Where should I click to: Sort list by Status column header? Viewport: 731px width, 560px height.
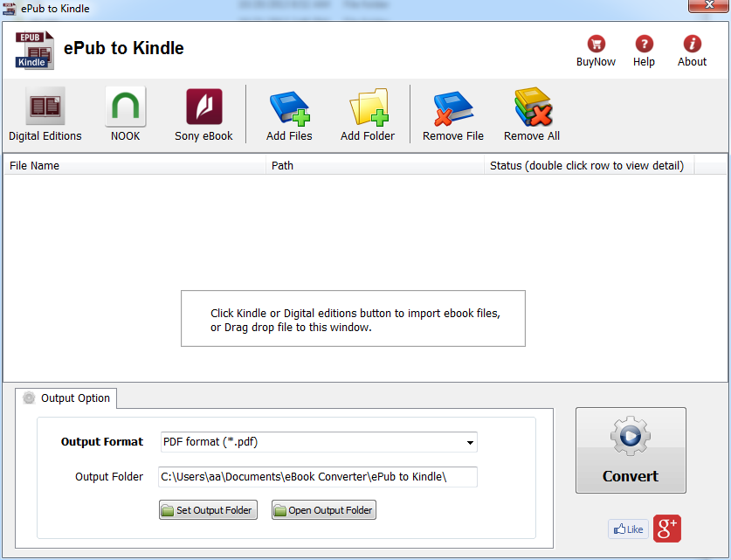point(588,164)
